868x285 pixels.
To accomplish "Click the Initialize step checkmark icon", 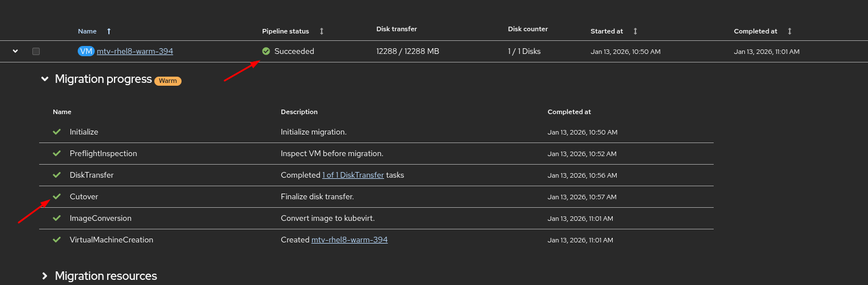I will [x=57, y=132].
